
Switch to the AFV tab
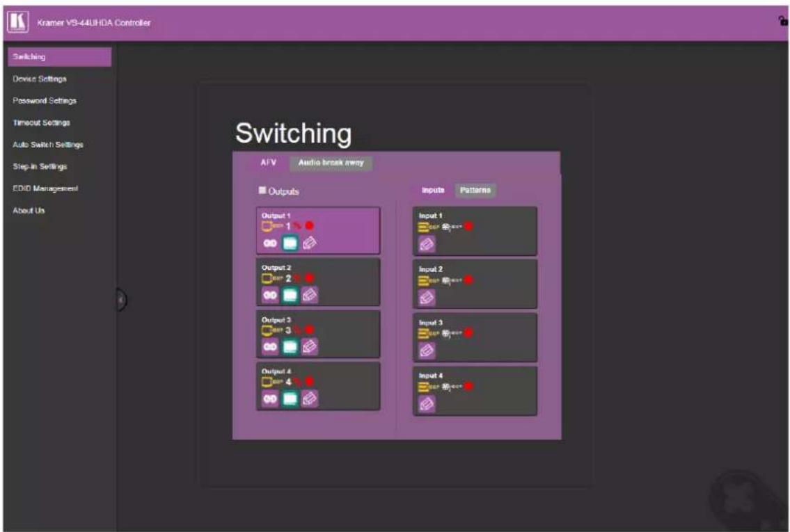[x=269, y=163]
